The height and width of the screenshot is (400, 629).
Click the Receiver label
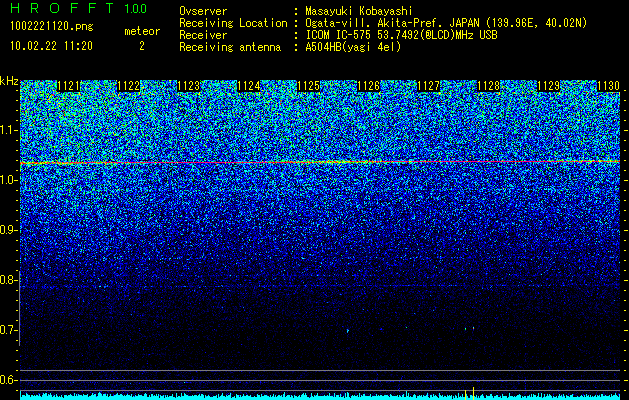click(x=203, y=35)
